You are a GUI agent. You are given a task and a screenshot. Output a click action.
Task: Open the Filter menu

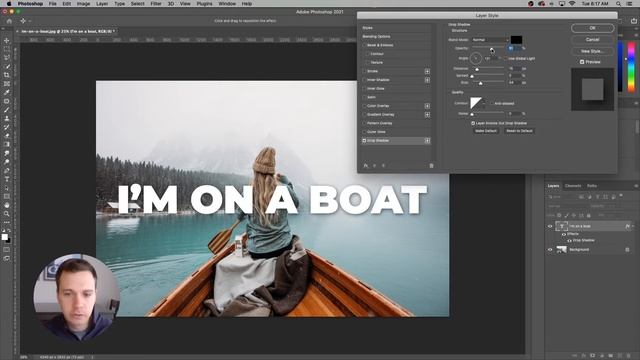pyautogui.click(x=156, y=4)
